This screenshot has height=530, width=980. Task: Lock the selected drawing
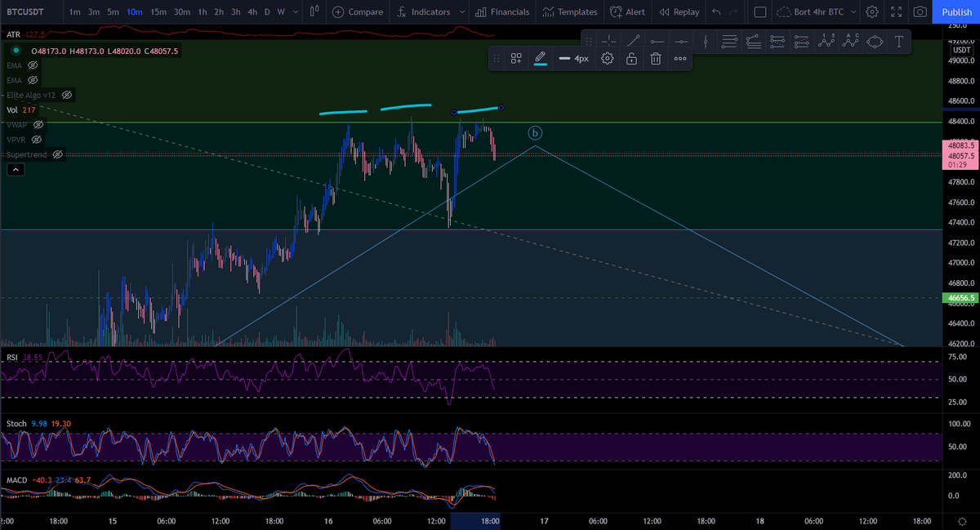[631, 59]
